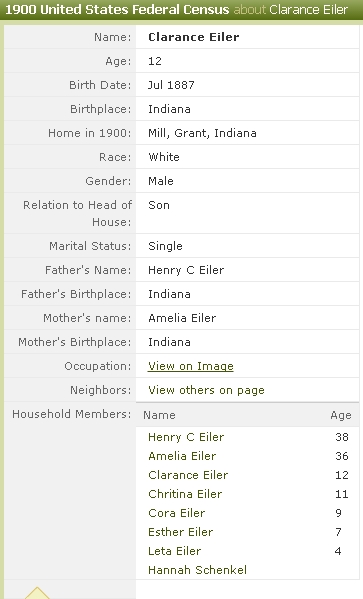Click Henry C Eiler in Father's Name row
363x599 pixels.
pos(186,270)
